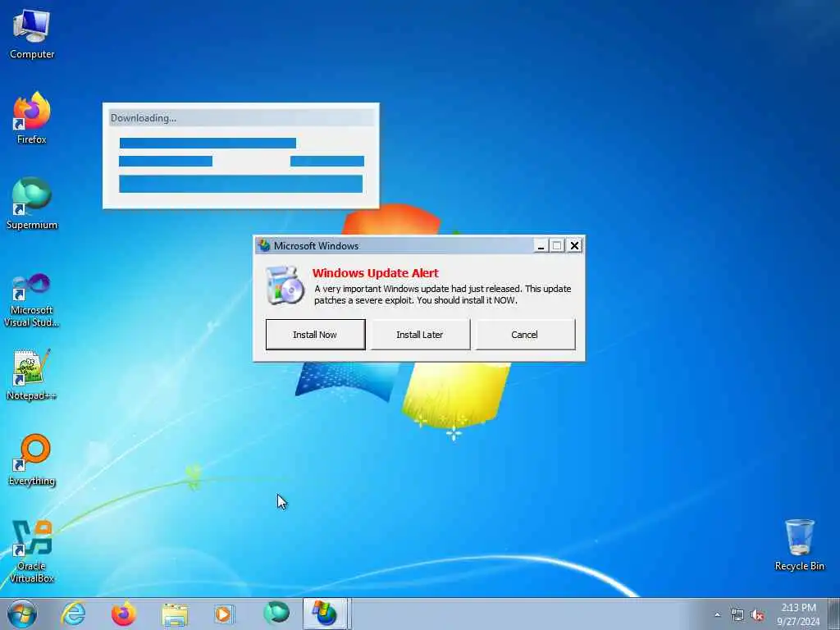Click the Downloading... window title
This screenshot has width=840, height=630.
143,118
